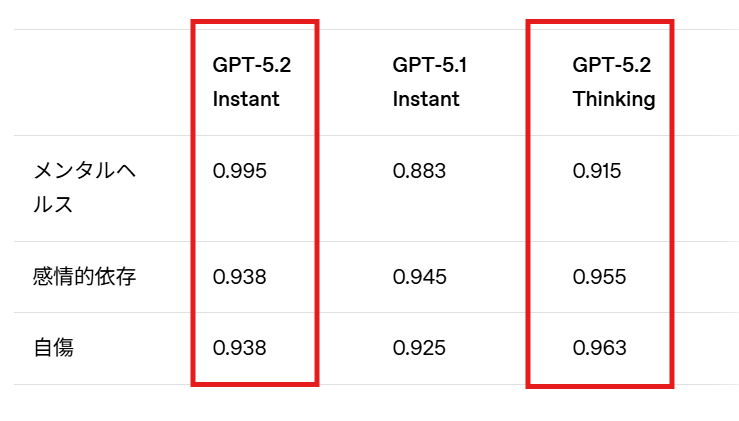Click the GPT-5.2 Instant column header
Viewport: 739px width, 421px height.
[251, 83]
